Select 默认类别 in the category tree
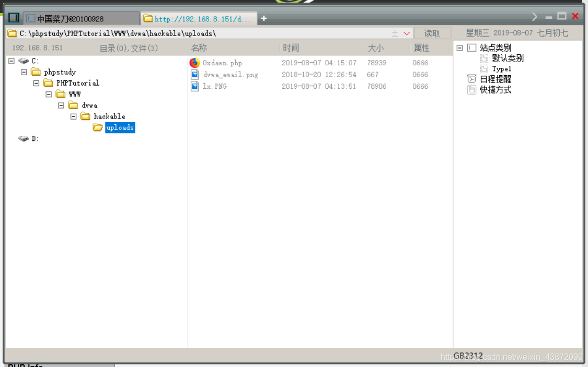This screenshot has height=367, width=588. pos(508,58)
